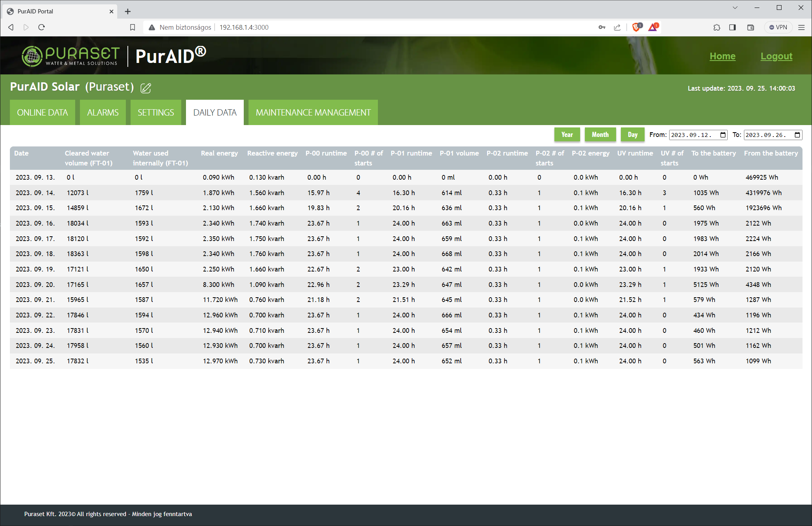
Task: Click the share page icon
Action: (617, 27)
